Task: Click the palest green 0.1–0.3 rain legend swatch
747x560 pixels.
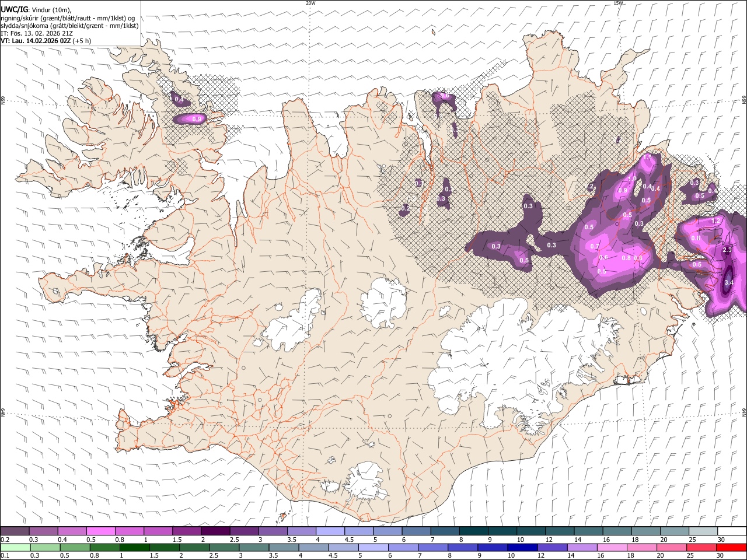Action: pos(15,547)
